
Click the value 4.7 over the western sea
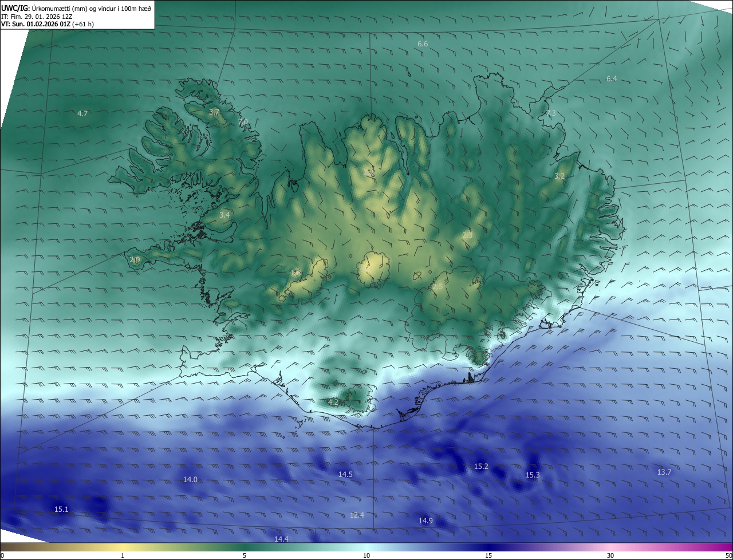coord(82,113)
